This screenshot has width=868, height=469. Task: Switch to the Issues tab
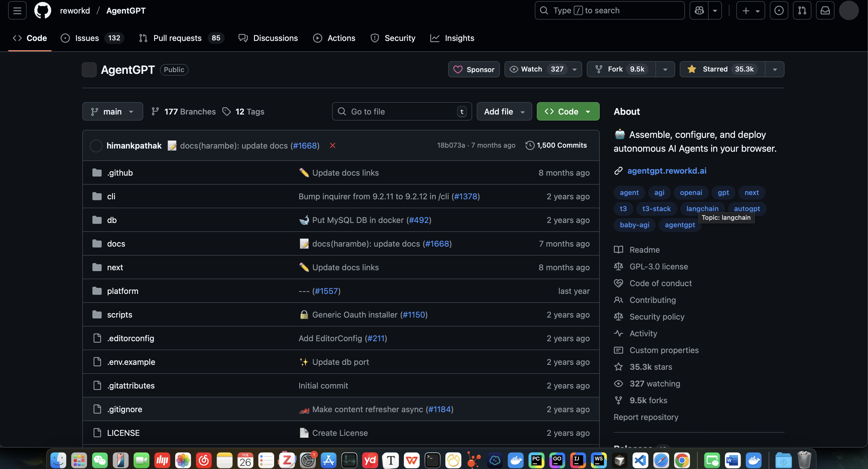pos(87,38)
